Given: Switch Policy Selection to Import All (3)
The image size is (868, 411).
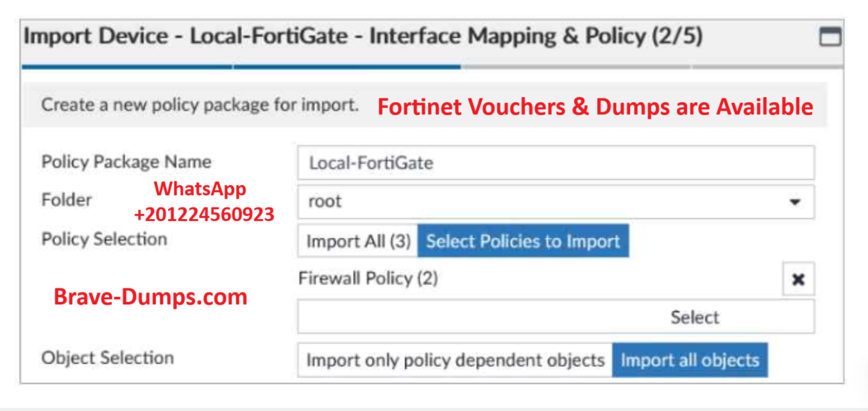Looking at the screenshot, I should (357, 241).
